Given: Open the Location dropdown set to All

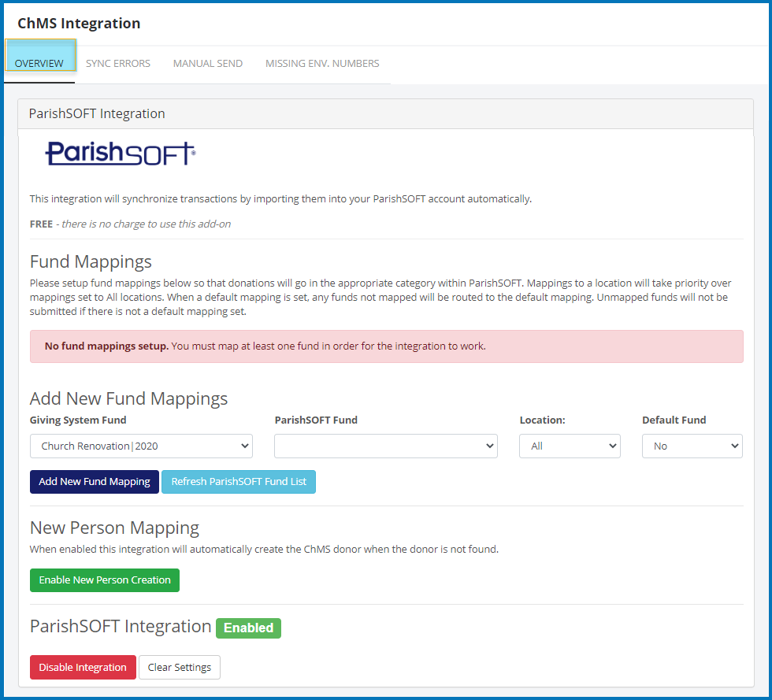Looking at the screenshot, I should 570,446.
